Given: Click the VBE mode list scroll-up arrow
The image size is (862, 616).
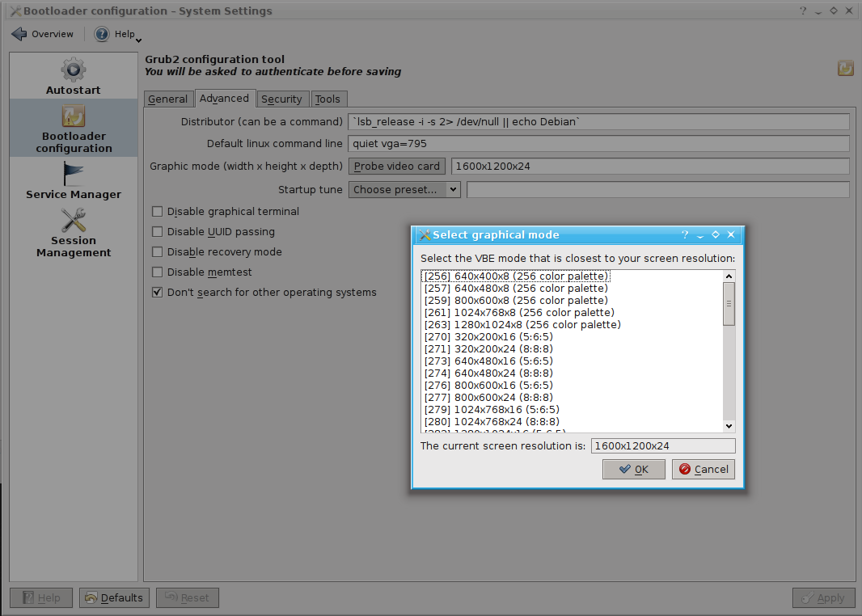Looking at the screenshot, I should click(729, 276).
